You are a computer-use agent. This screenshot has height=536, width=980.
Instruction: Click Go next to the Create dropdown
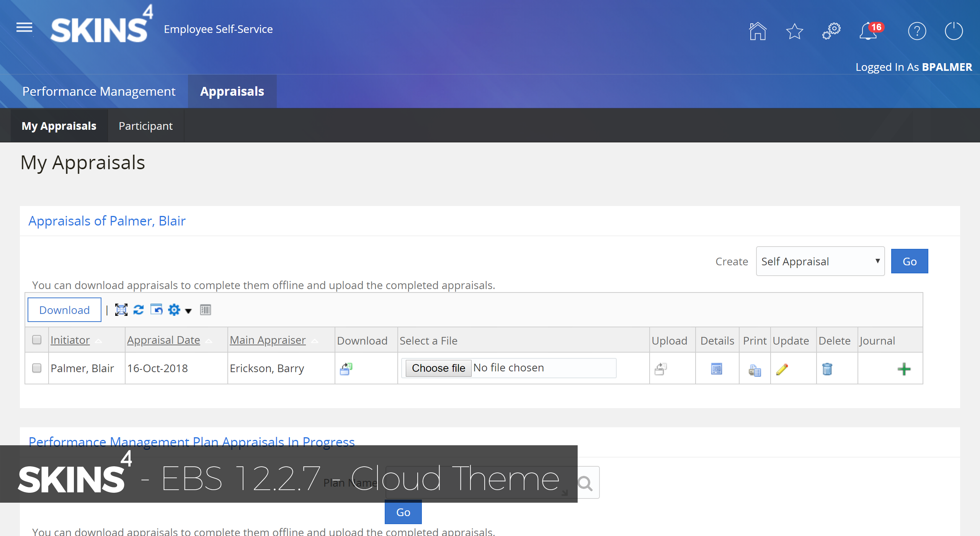tap(910, 261)
